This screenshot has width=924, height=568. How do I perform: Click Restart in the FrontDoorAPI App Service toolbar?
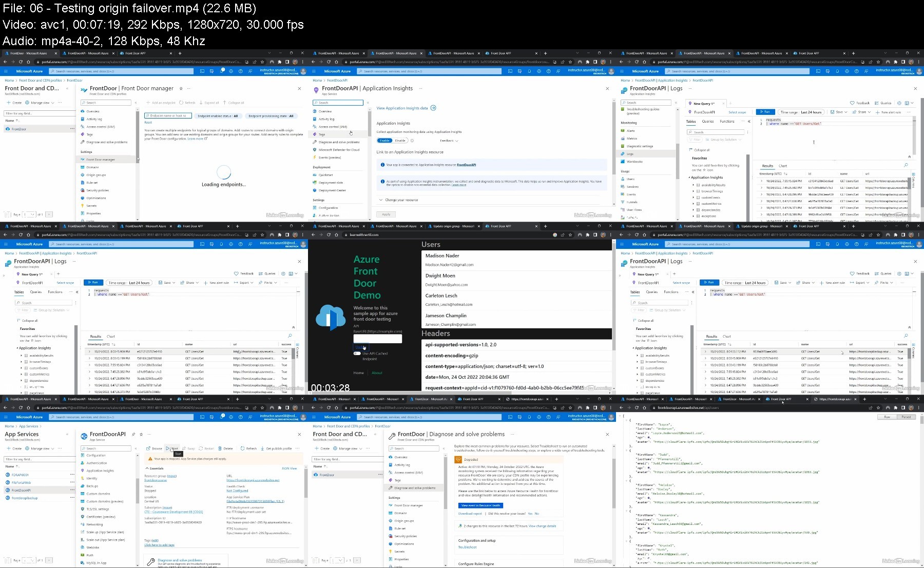(206, 448)
